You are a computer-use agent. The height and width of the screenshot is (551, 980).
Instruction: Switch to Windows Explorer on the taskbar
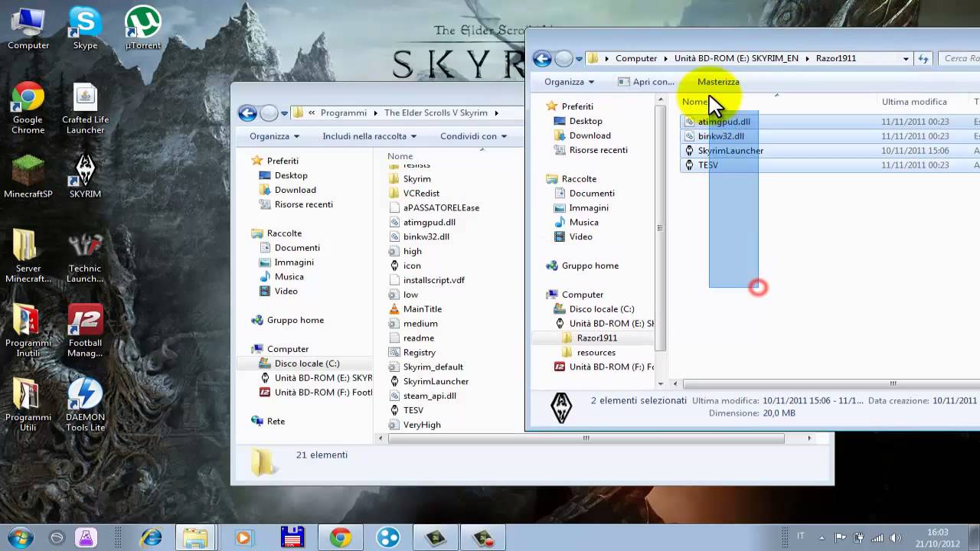(194, 537)
